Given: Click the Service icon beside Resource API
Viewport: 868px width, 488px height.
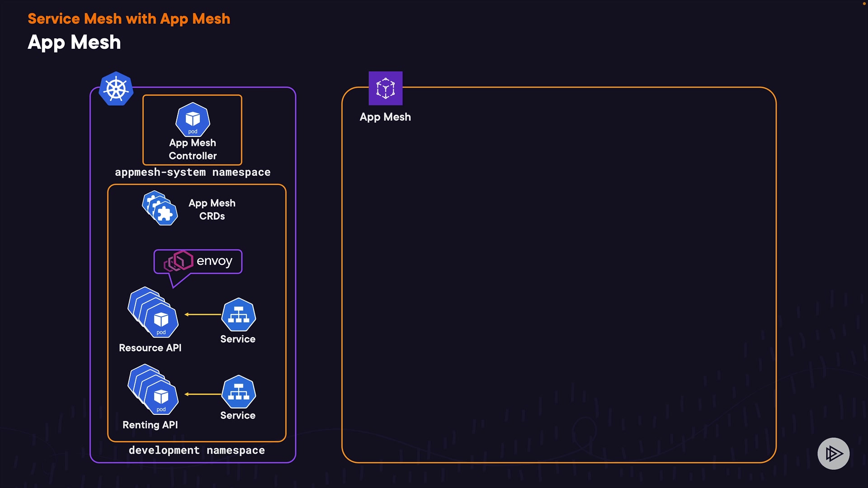Looking at the screenshot, I should (x=238, y=314).
